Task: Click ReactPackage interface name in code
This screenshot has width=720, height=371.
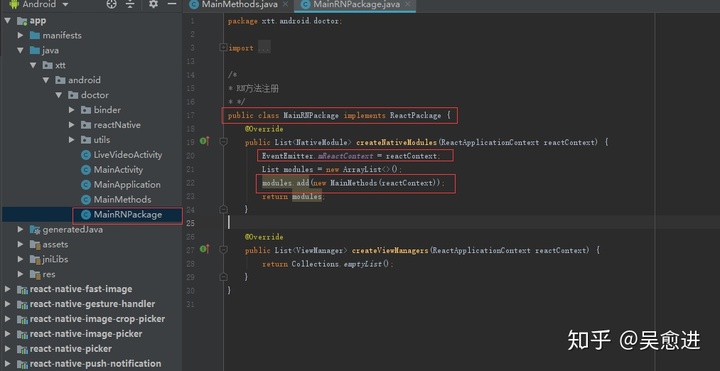Action: (x=416, y=115)
